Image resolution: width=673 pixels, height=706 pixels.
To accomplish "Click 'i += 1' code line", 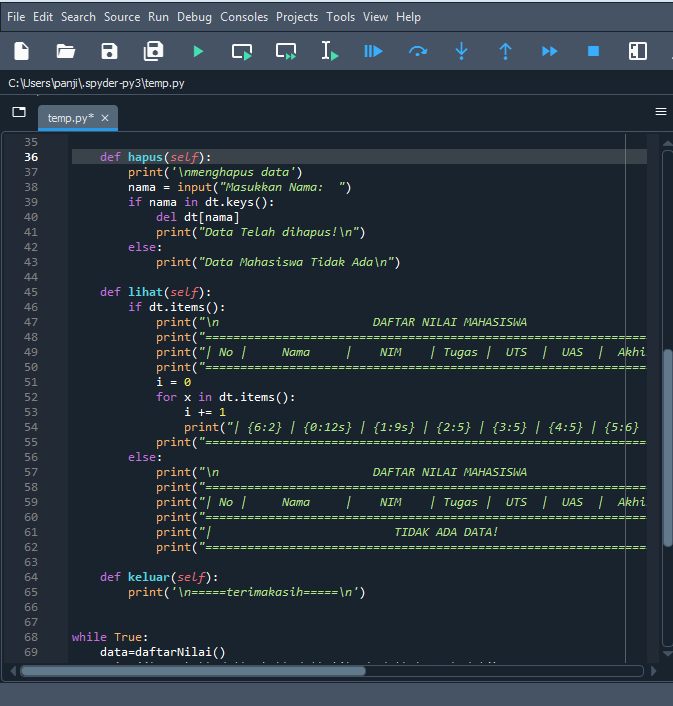I will point(205,412).
